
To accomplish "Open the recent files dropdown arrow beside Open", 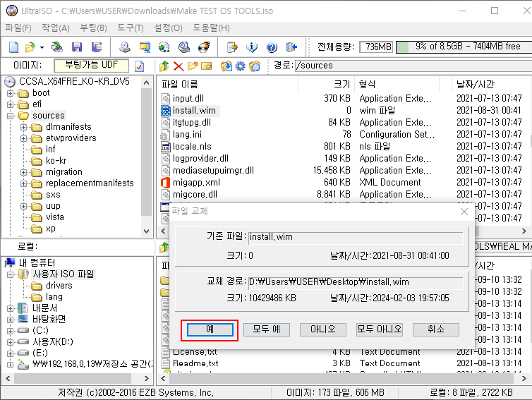I will [x=42, y=47].
